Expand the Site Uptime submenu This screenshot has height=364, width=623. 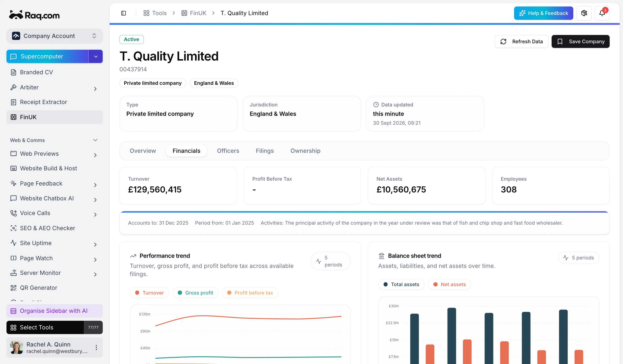(95, 244)
